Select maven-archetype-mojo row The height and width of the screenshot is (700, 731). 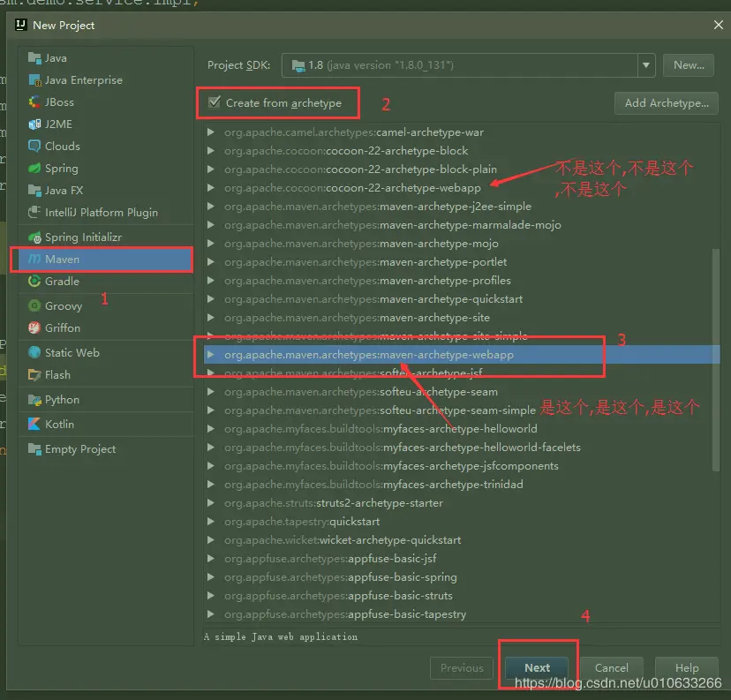point(462,244)
